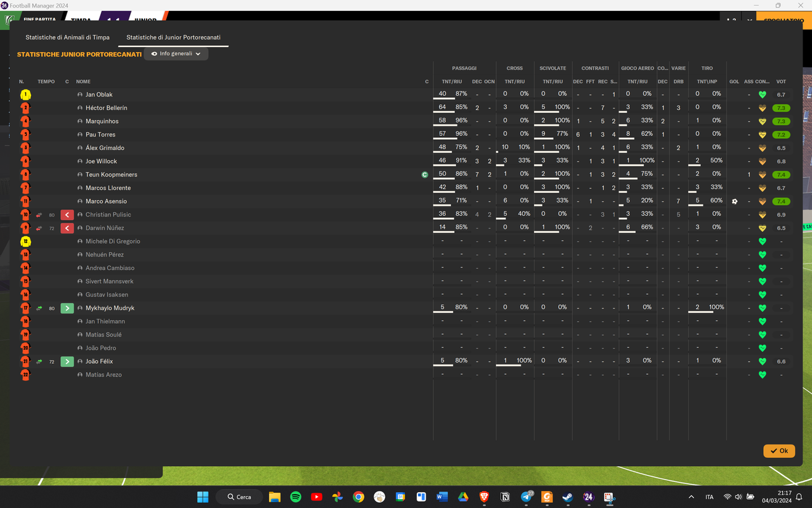Click Marco Asensio's 60% shots on target value

click(716, 201)
